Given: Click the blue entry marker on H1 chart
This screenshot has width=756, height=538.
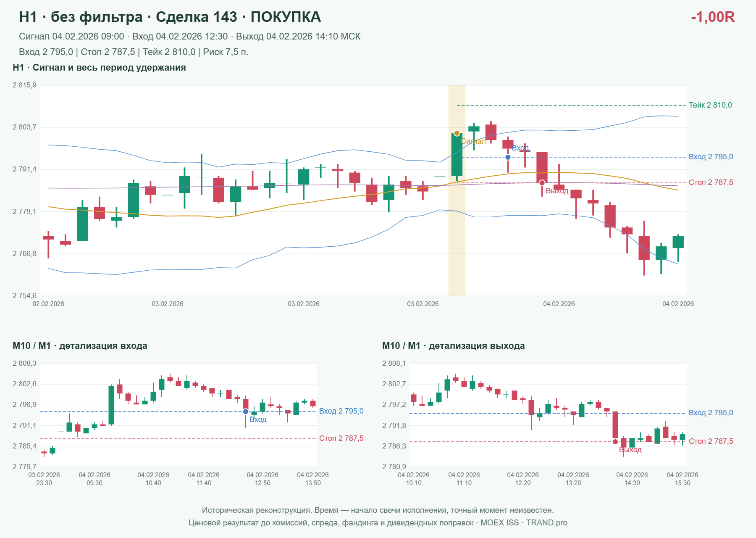Looking at the screenshot, I should pyautogui.click(x=508, y=157).
